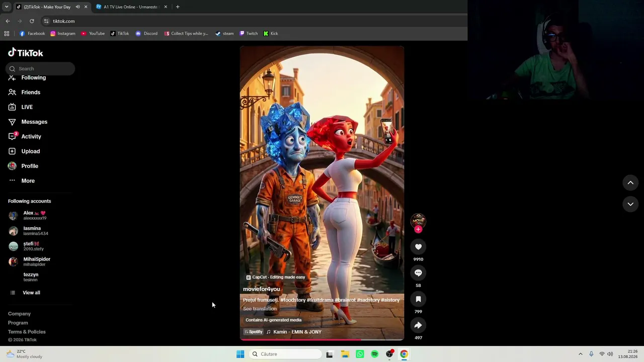Viewport: 644px width, 362px height.
Task: Click the #fruitdrama hashtag in the caption
Action: [x=320, y=300]
